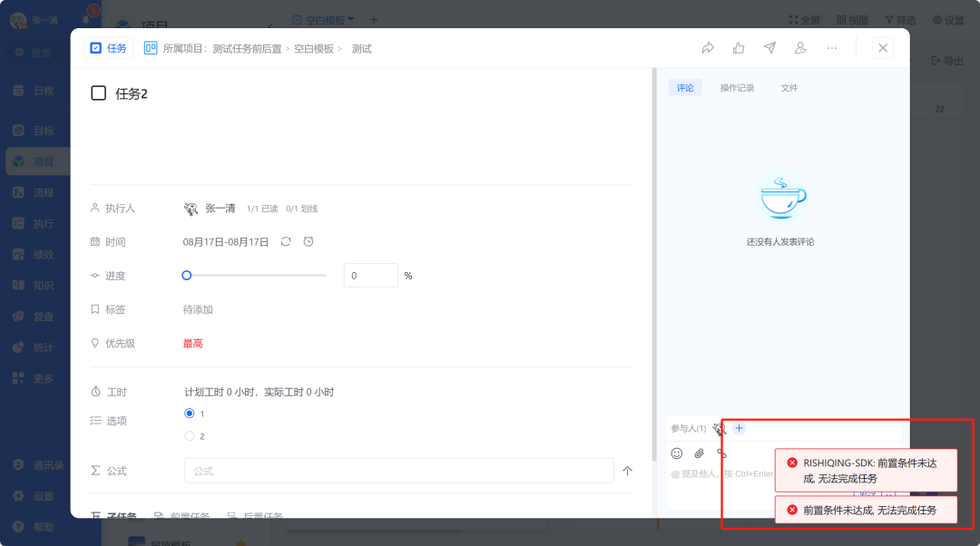This screenshot has width=980, height=546.
Task: Click the 空白模板 dropdown in background page
Action: (323, 20)
